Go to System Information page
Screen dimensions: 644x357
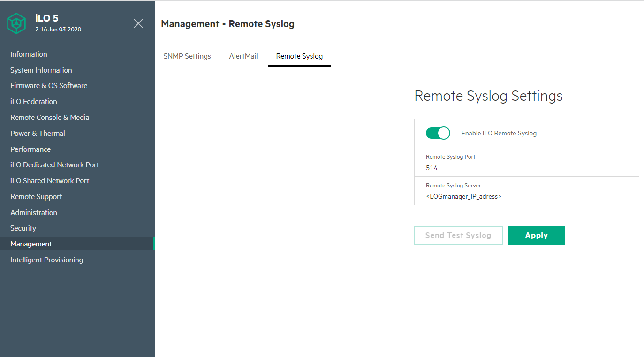click(x=41, y=70)
